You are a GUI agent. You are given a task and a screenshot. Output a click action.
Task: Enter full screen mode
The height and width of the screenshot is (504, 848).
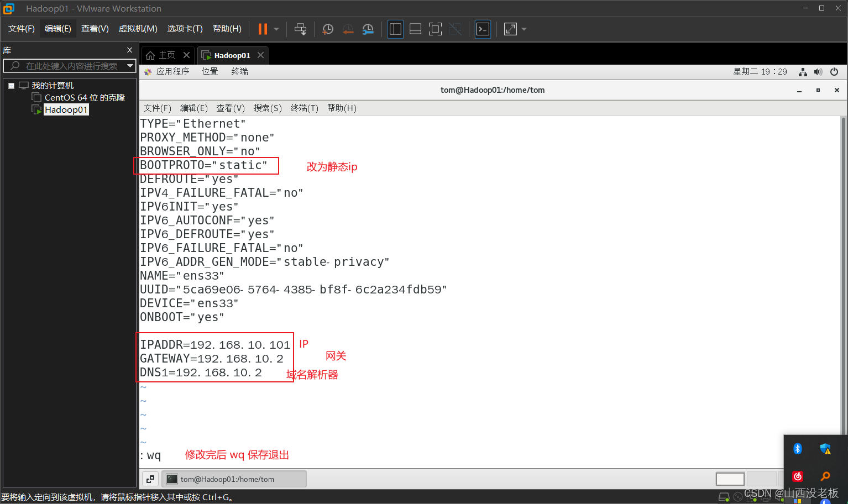click(x=435, y=29)
